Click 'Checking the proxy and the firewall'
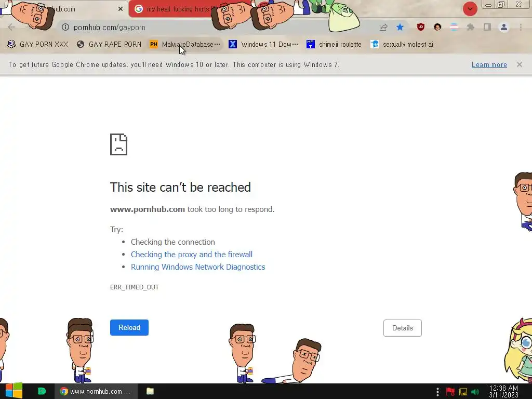532x399 pixels. pos(192,255)
